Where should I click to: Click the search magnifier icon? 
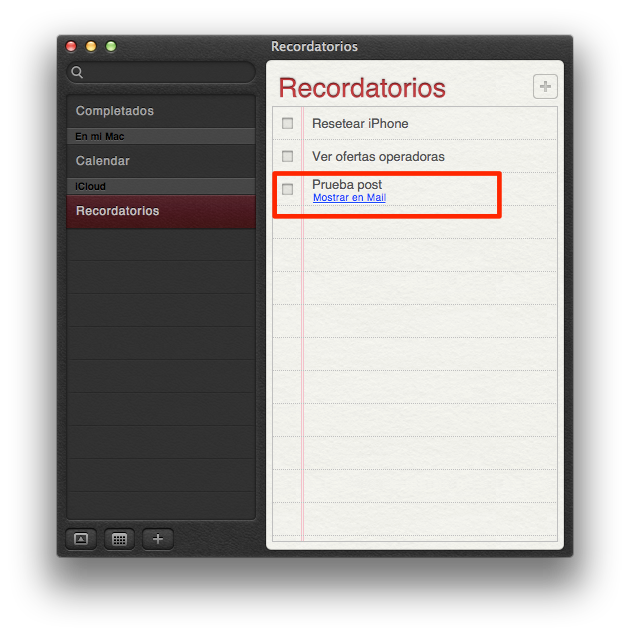coord(77,73)
